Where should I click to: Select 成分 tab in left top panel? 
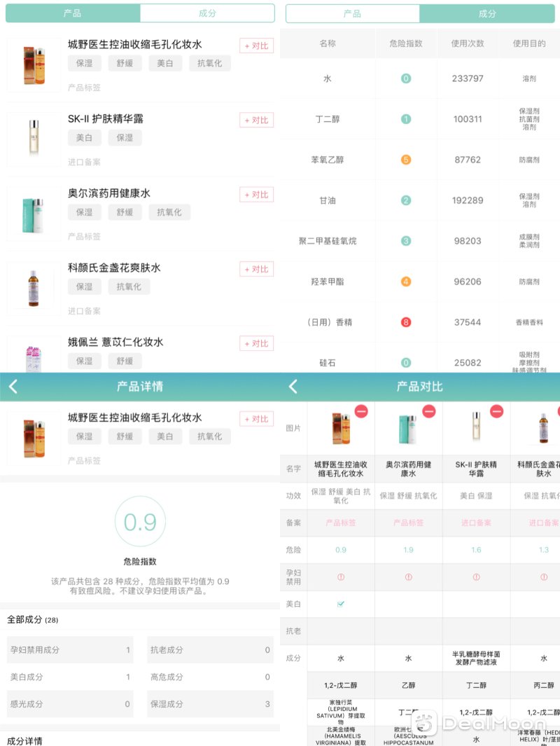click(x=207, y=13)
